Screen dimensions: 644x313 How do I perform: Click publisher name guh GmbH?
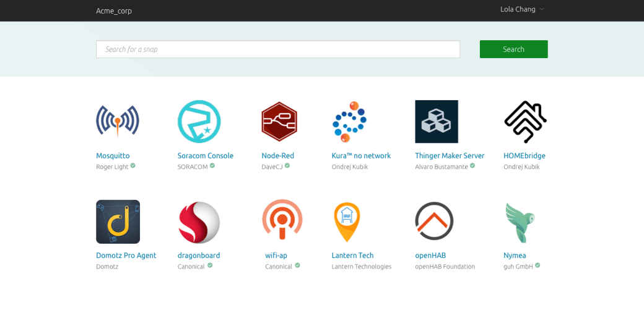518,267
